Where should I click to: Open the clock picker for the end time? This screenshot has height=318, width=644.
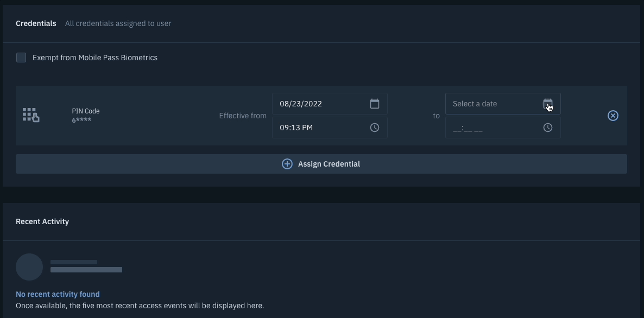548,127
